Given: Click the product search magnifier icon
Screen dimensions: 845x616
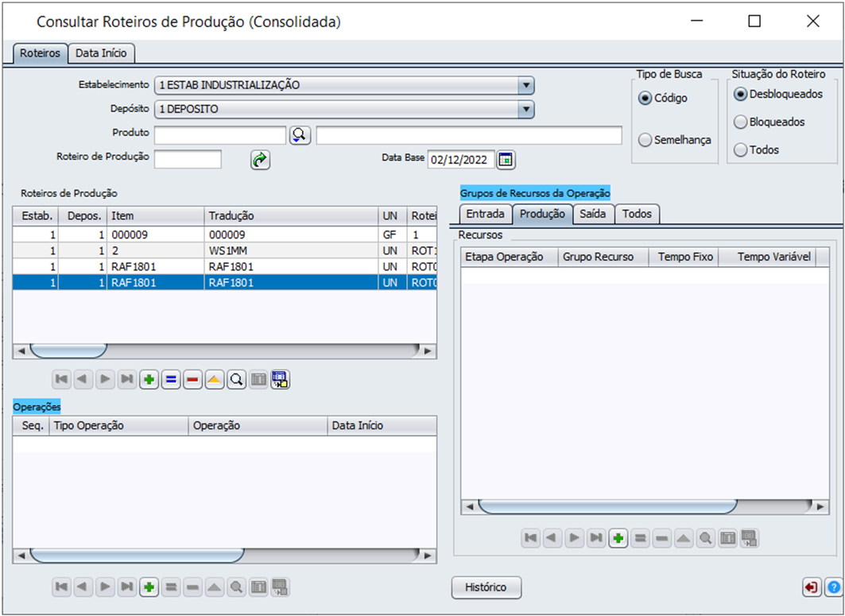Looking at the screenshot, I should [x=300, y=135].
